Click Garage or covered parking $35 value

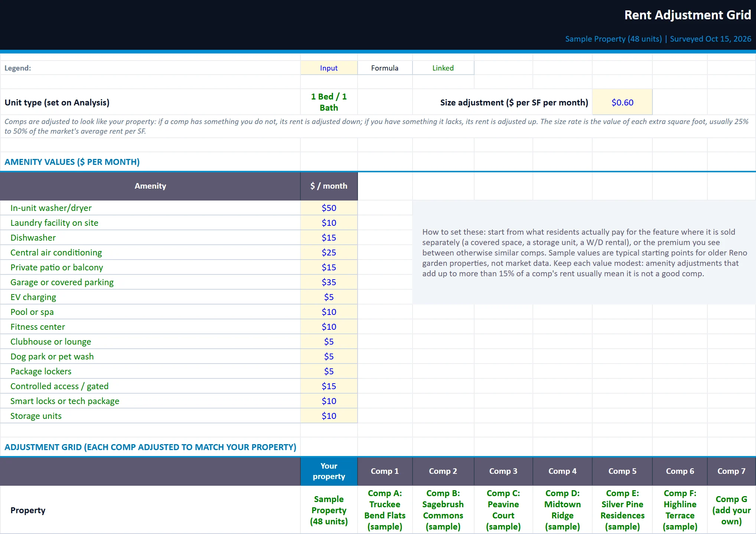click(329, 282)
